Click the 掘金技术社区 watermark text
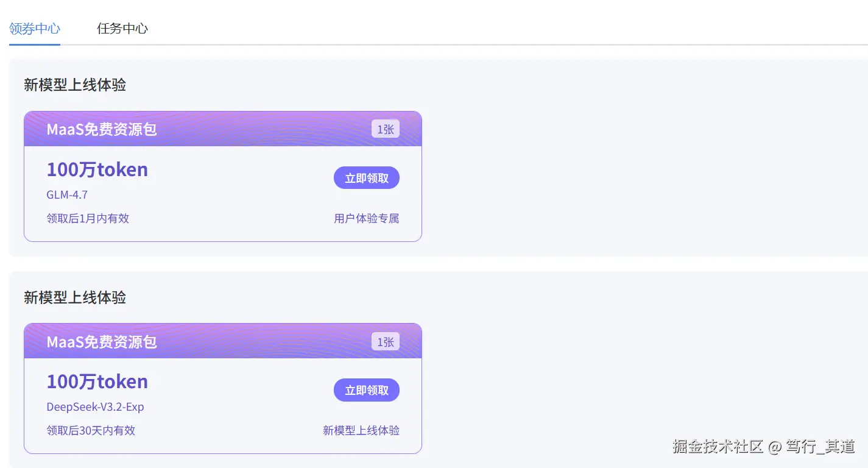This screenshot has width=868, height=468. point(718,447)
